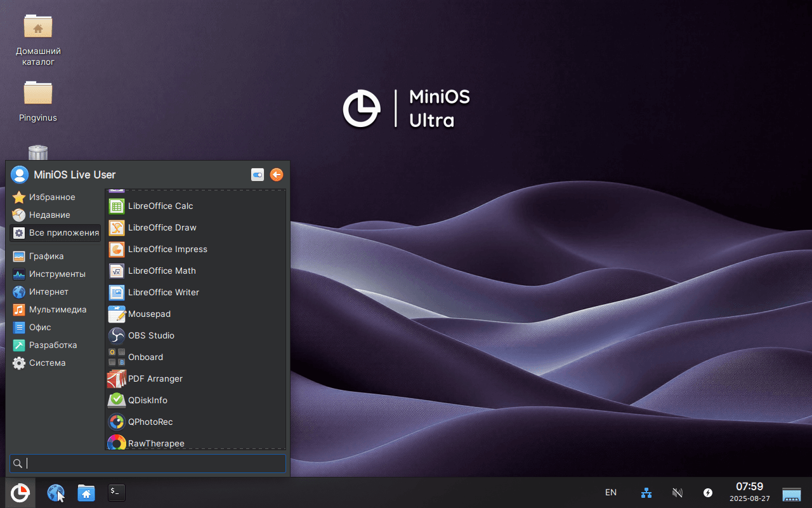
Task: Launch PDF Arranger
Action: (x=155, y=378)
